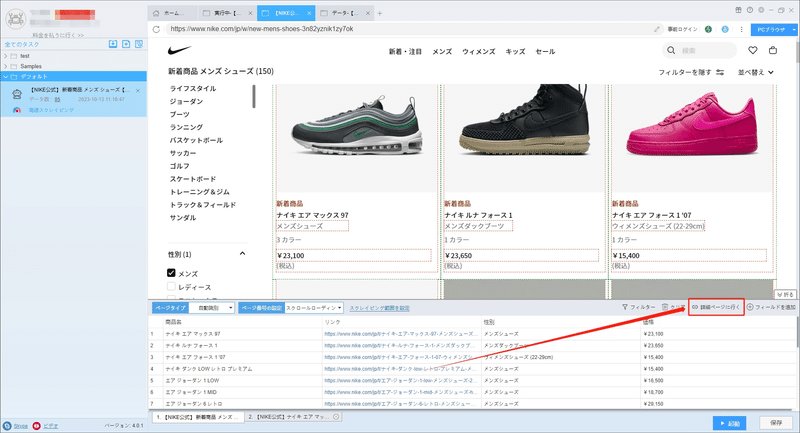Select the ジョーダン category
800x433 pixels.
(186, 101)
